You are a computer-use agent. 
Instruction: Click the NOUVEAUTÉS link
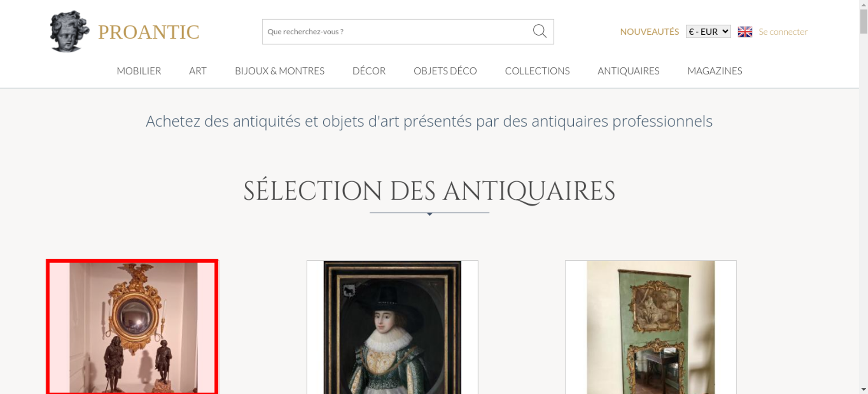pyautogui.click(x=649, y=32)
